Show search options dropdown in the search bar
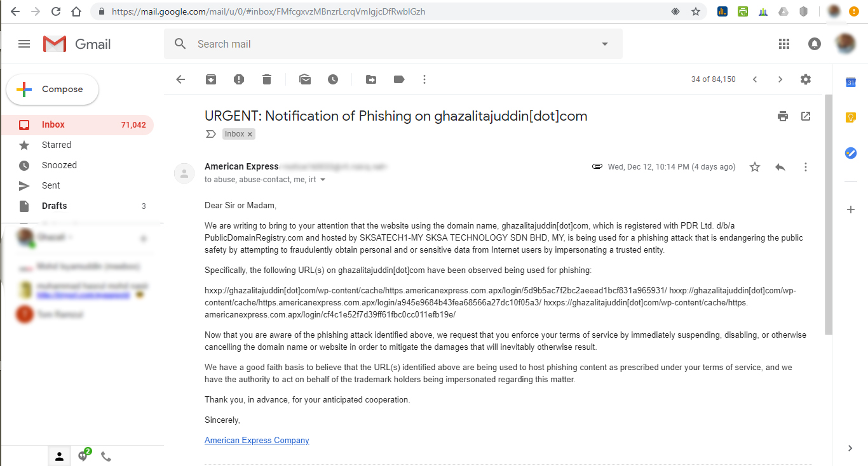Viewport: 868px width, 466px height. (x=604, y=44)
